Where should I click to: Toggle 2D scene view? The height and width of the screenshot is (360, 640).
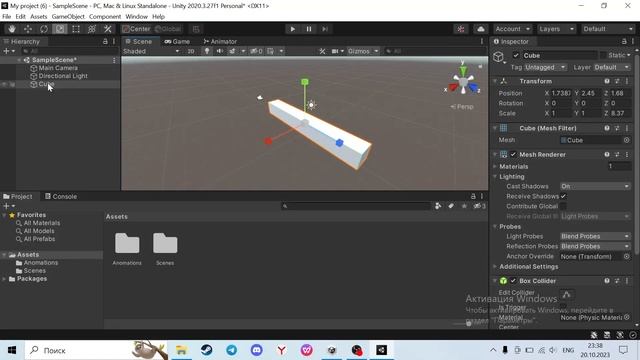click(191, 51)
